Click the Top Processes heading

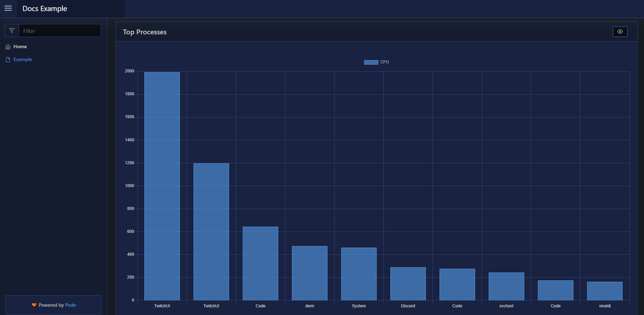pos(145,32)
